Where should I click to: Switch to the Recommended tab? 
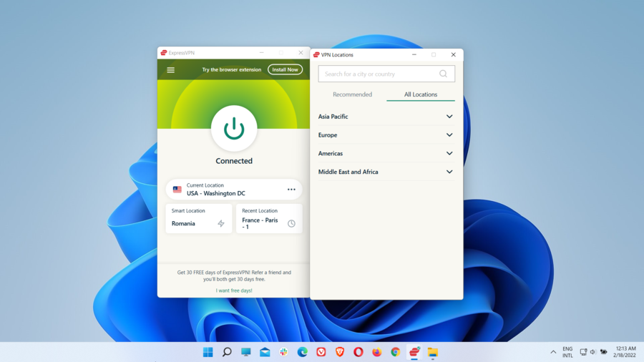pyautogui.click(x=352, y=94)
